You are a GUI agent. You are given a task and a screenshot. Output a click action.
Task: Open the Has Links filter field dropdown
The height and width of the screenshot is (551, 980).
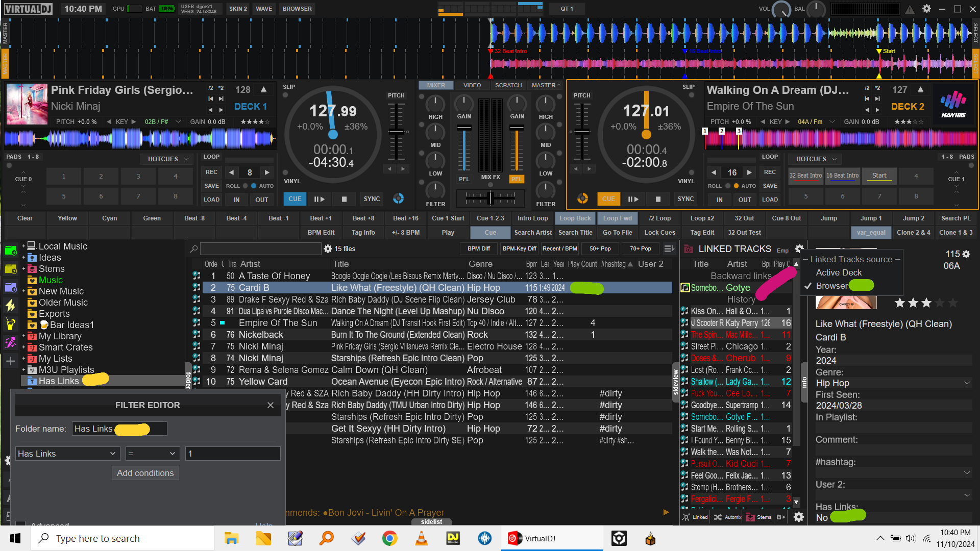67,454
